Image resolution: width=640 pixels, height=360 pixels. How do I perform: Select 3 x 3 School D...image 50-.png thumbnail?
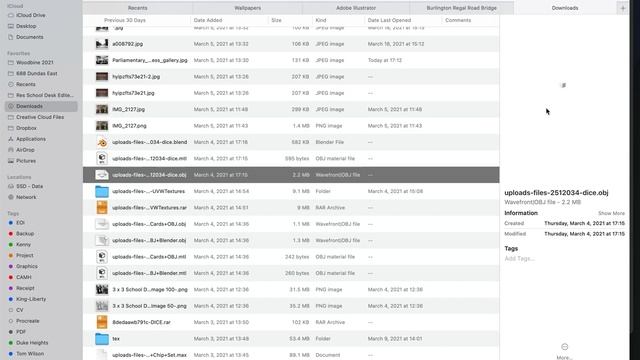pos(102,306)
